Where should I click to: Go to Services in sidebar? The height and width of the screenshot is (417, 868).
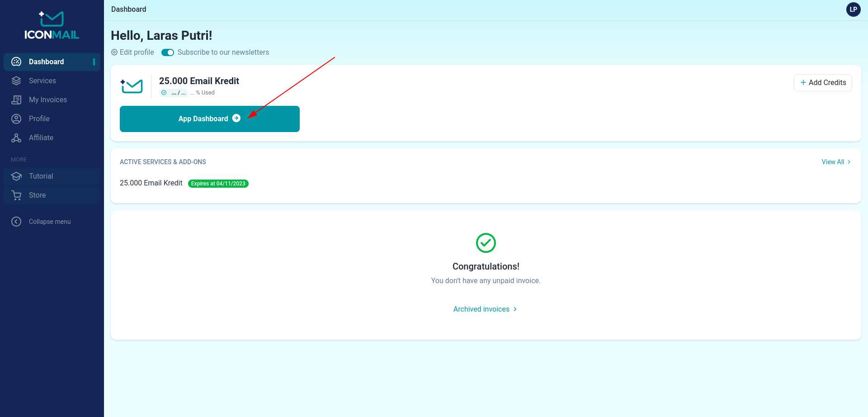pos(42,81)
